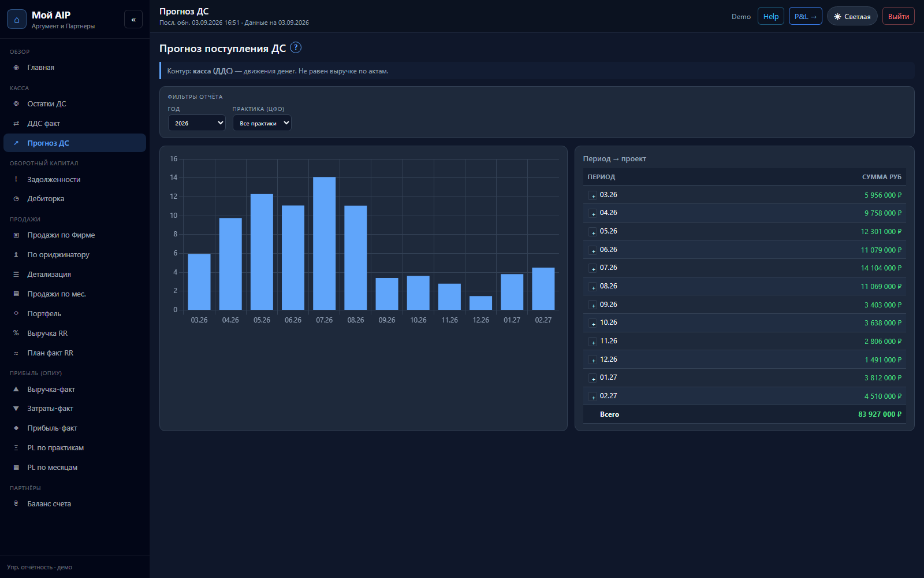Click the total 83 927 000 ₽
The image size is (924, 578).
(880, 414)
